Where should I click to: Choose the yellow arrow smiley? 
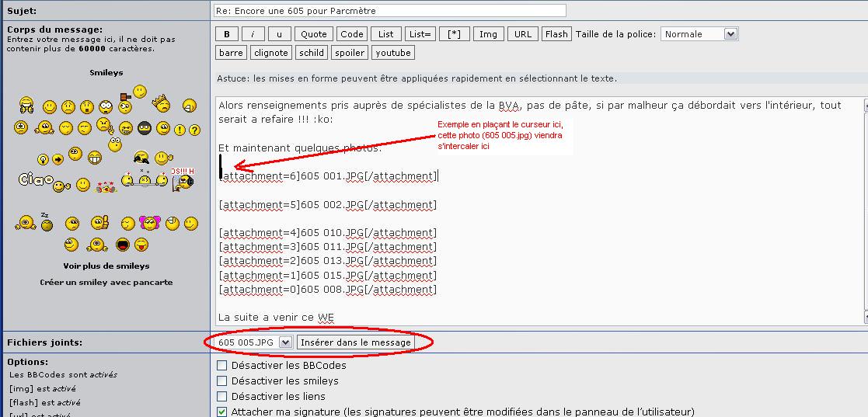pyautogui.click(x=58, y=159)
